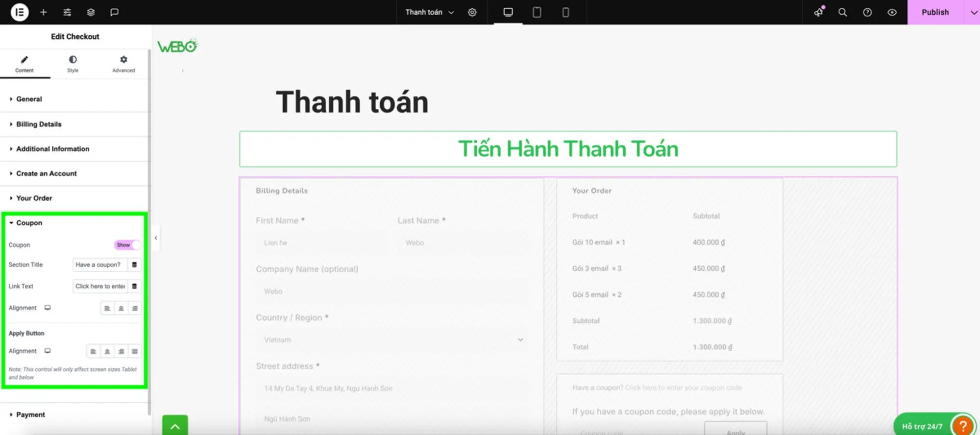Open the Thanh toán page dropdown
Screen dimensions: 980x435
[x=430, y=12]
